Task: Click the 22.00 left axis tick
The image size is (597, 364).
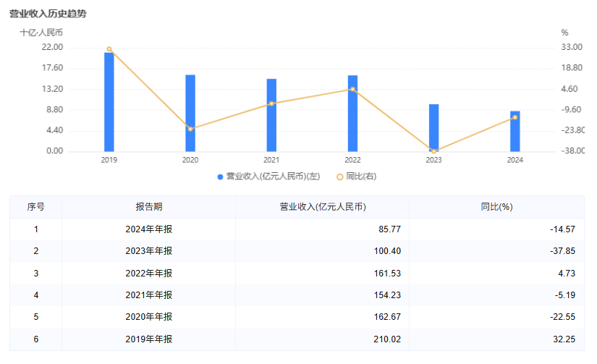Action: pyautogui.click(x=52, y=47)
